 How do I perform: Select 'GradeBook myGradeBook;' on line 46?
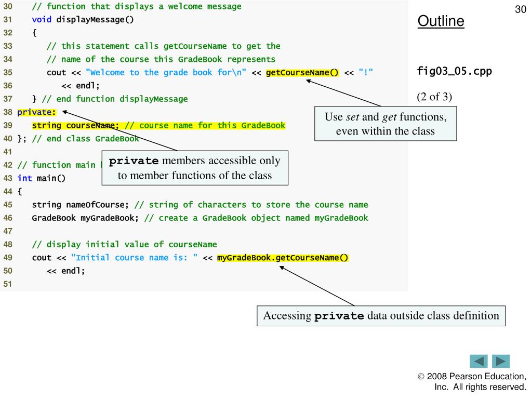[85, 218]
